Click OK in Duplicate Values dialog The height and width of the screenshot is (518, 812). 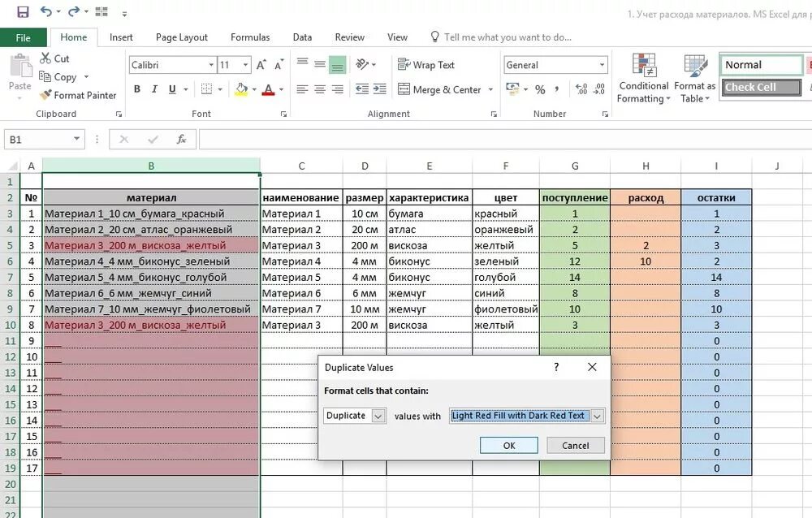pyautogui.click(x=509, y=446)
